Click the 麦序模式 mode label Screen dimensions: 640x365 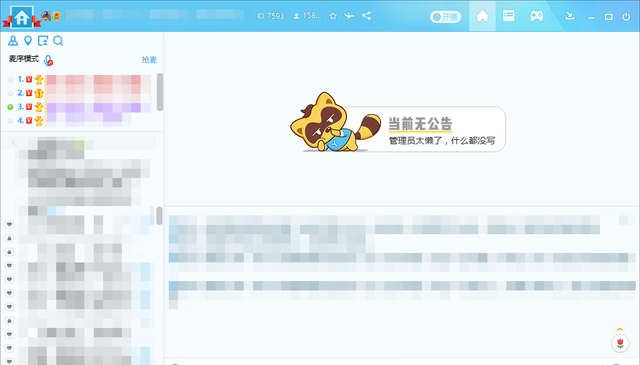24,59
